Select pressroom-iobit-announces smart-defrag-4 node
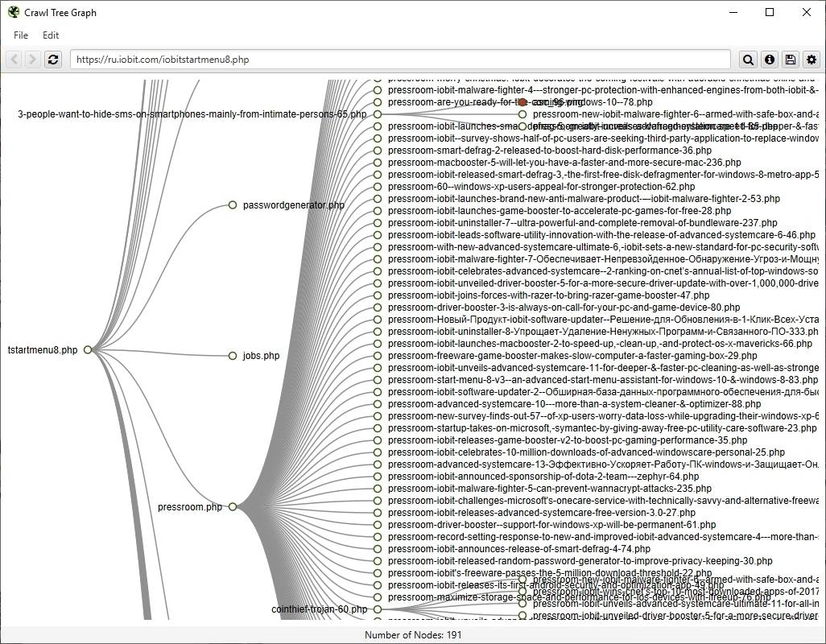The height and width of the screenshot is (644, 826). (378, 549)
